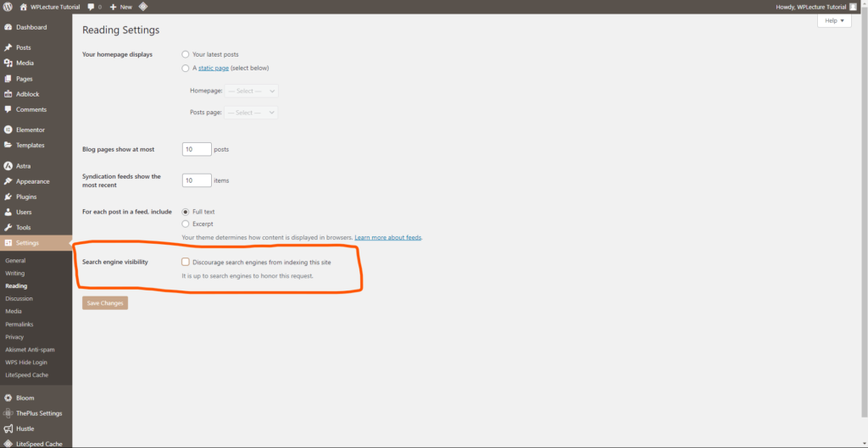
Task: Open the Discussion settings submenu
Action: coord(19,299)
